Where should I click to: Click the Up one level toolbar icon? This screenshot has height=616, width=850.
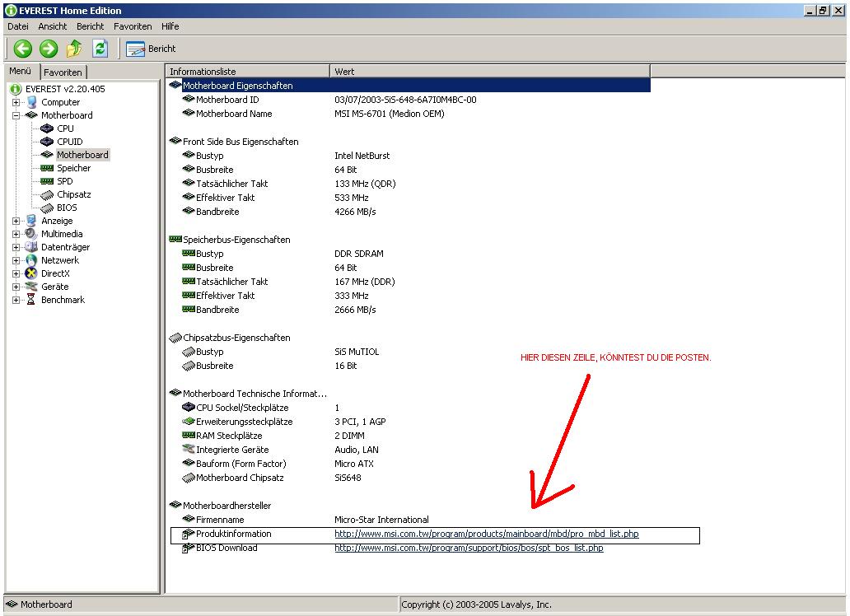coord(74,49)
